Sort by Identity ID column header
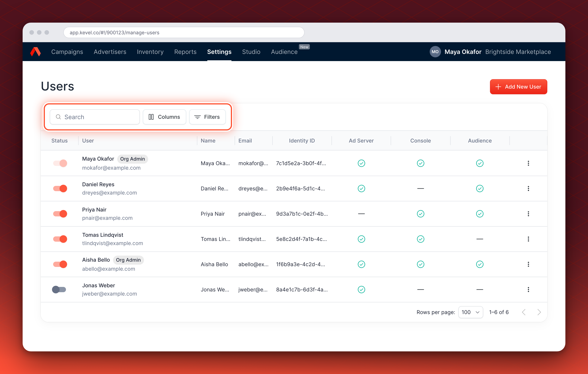 coord(302,141)
